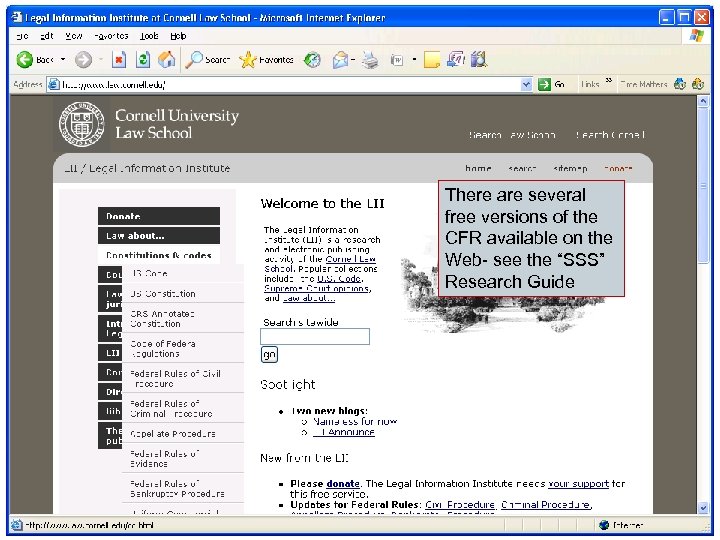Click the Search Cornell header link

(x=610, y=135)
